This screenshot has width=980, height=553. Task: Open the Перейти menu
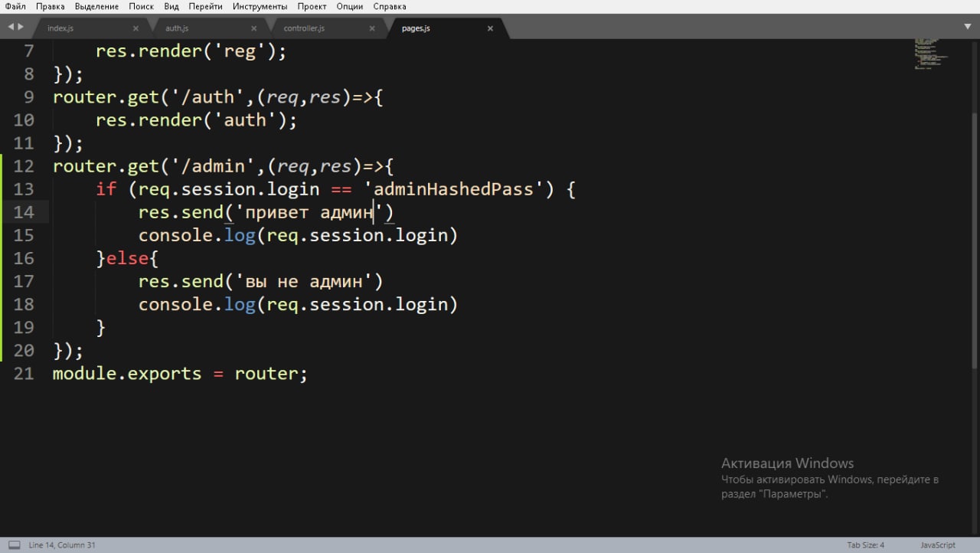[205, 6]
